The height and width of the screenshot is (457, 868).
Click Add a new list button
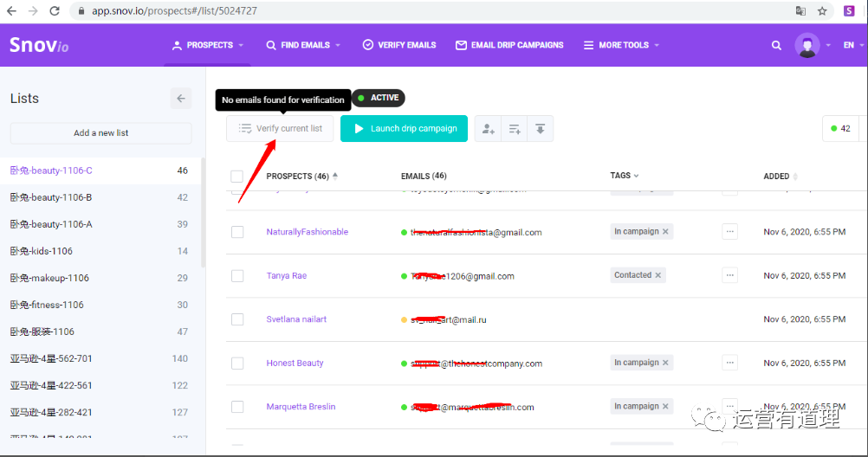[101, 133]
